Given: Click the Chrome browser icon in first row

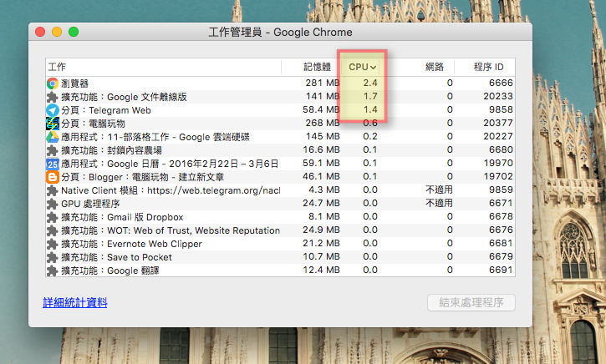Looking at the screenshot, I should pos(52,83).
